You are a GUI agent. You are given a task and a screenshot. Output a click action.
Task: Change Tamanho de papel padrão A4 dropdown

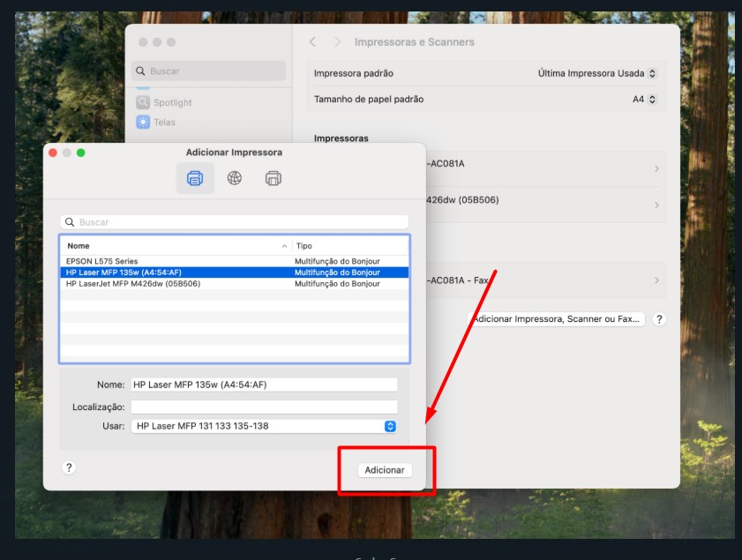[x=645, y=100]
